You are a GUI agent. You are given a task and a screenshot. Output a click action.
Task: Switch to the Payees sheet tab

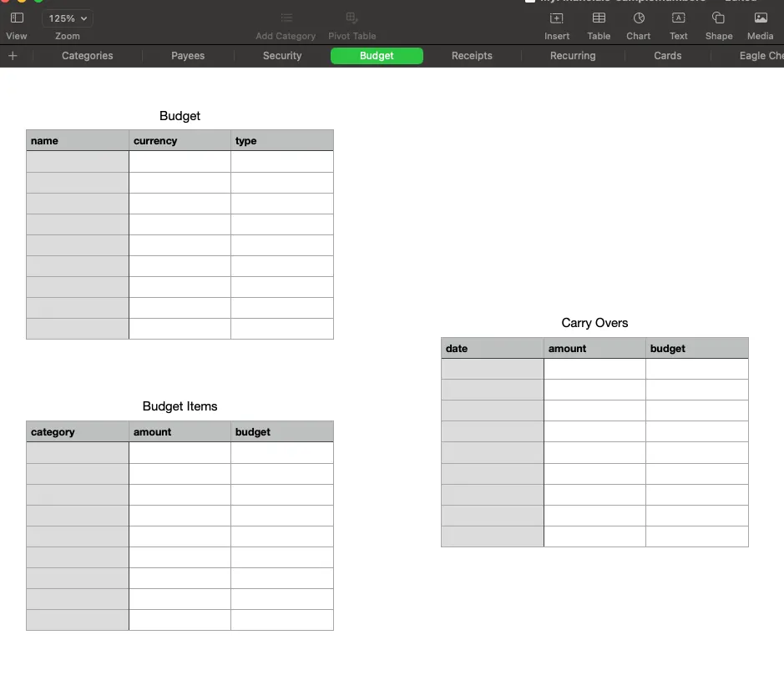tap(189, 56)
